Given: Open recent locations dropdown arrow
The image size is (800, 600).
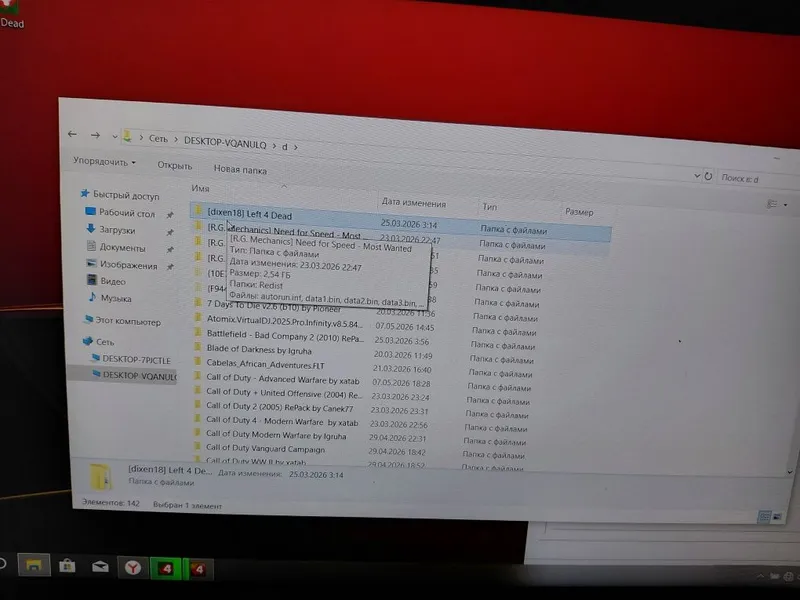Looking at the screenshot, I should click(x=114, y=137).
